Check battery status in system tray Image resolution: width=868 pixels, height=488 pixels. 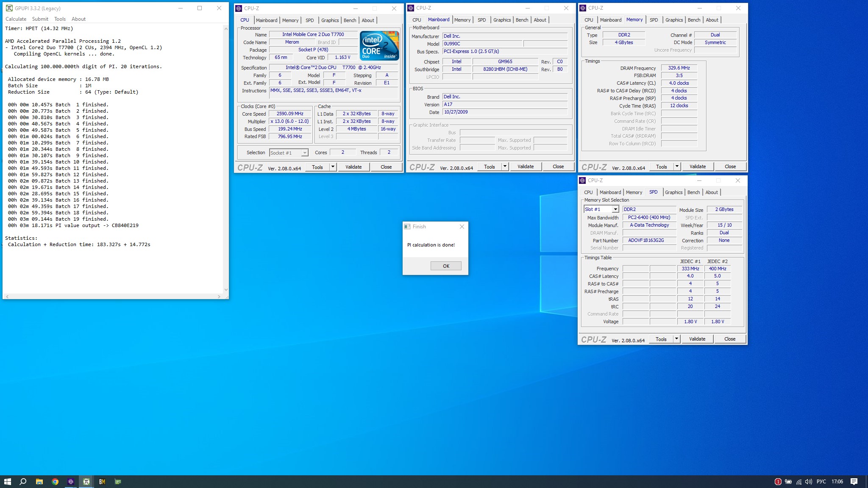pyautogui.click(x=788, y=482)
